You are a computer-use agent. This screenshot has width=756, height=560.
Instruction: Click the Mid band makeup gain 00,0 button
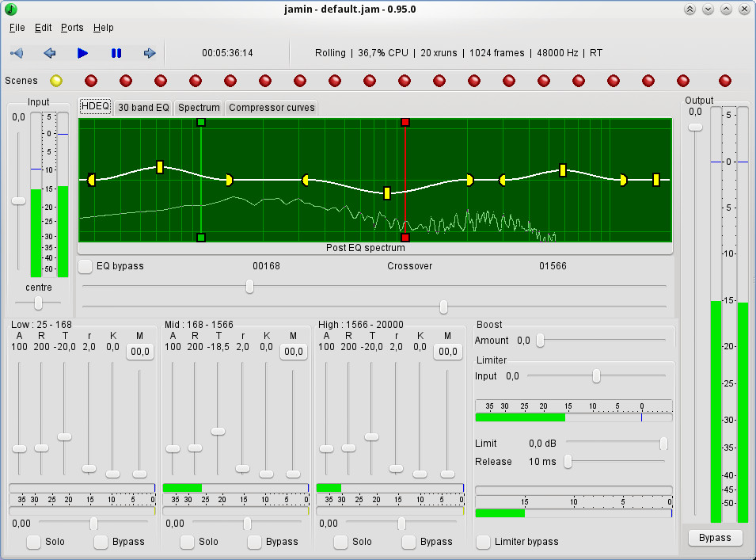click(x=294, y=351)
